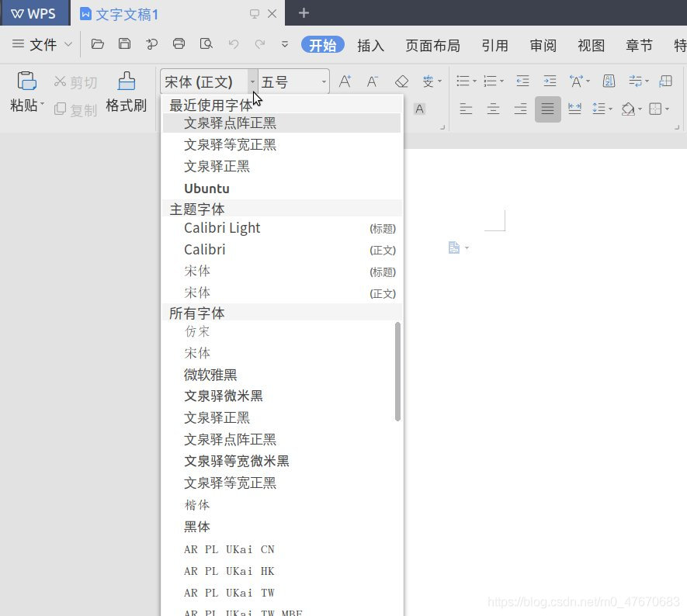The height and width of the screenshot is (616, 687).
Task: Enable center text alignment
Action: pyautogui.click(x=493, y=109)
